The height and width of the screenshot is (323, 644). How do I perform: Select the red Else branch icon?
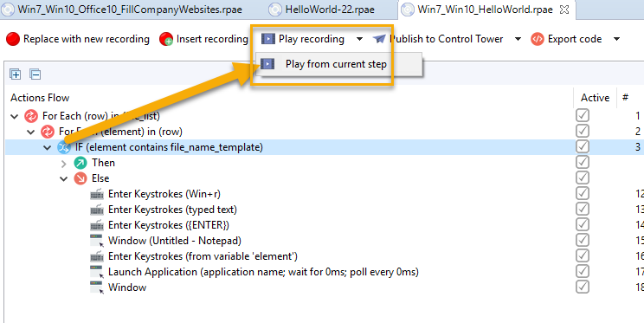pyautogui.click(x=80, y=178)
